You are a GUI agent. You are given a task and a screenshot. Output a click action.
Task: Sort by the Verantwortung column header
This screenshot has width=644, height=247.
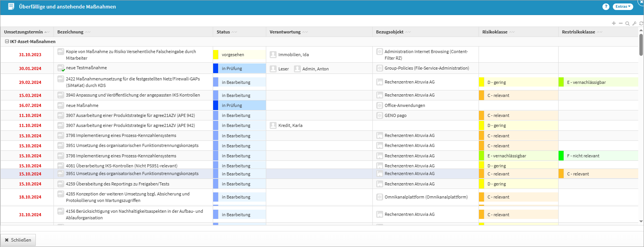click(x=285, y=32)
